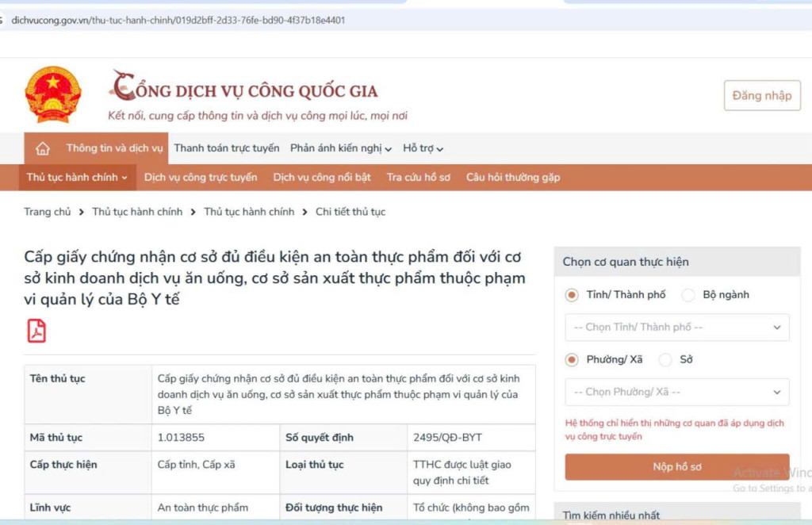Click the Loại thủ tục label cell
812x525 pixels.
click(343, 472)
